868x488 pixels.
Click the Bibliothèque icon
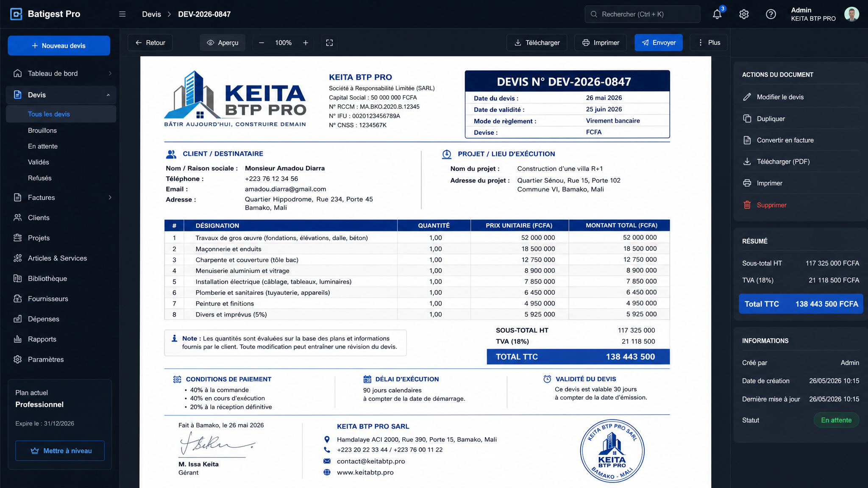17,279
